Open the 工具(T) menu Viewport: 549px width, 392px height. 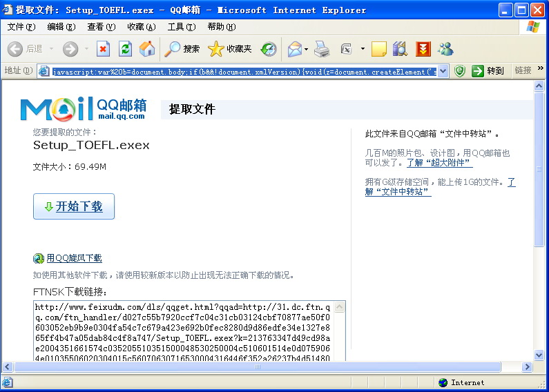(x=181, y=27)
